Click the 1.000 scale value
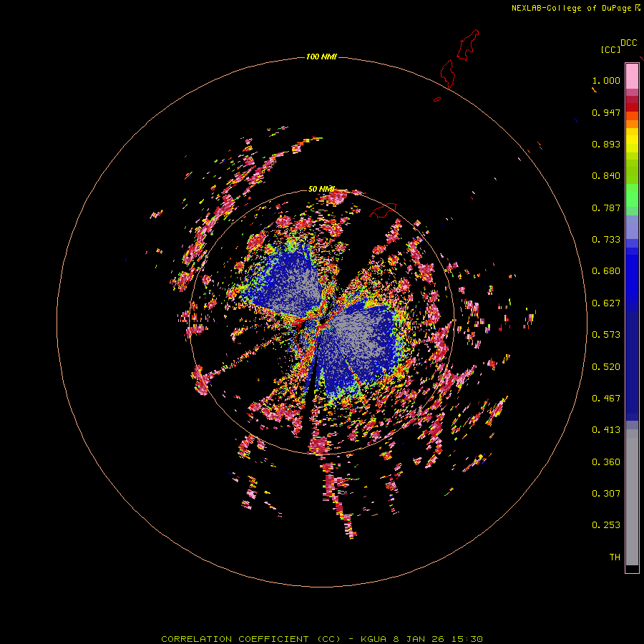The width and height of the screenshot is (644, 644). (606, 80)
